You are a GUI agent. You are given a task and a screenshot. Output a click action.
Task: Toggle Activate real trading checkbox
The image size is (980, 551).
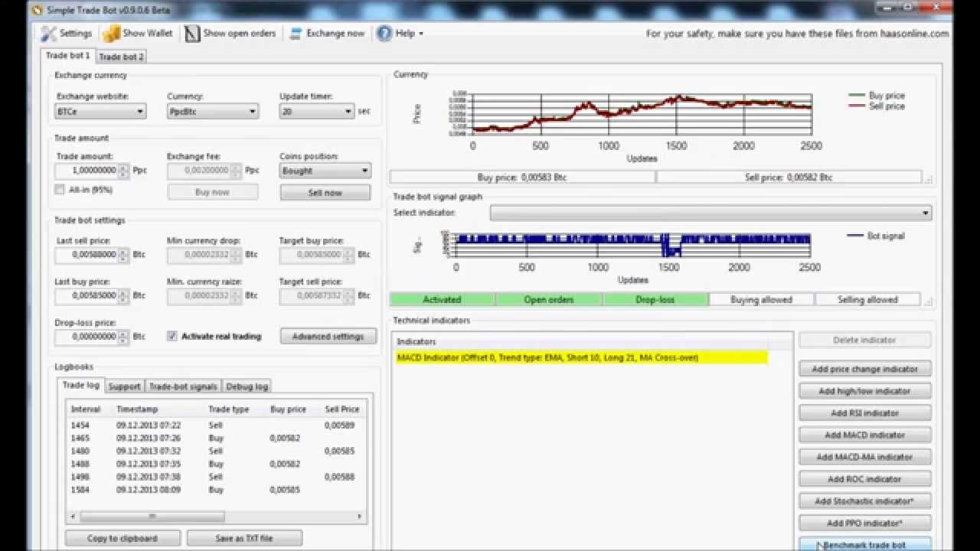coord(172,336)
